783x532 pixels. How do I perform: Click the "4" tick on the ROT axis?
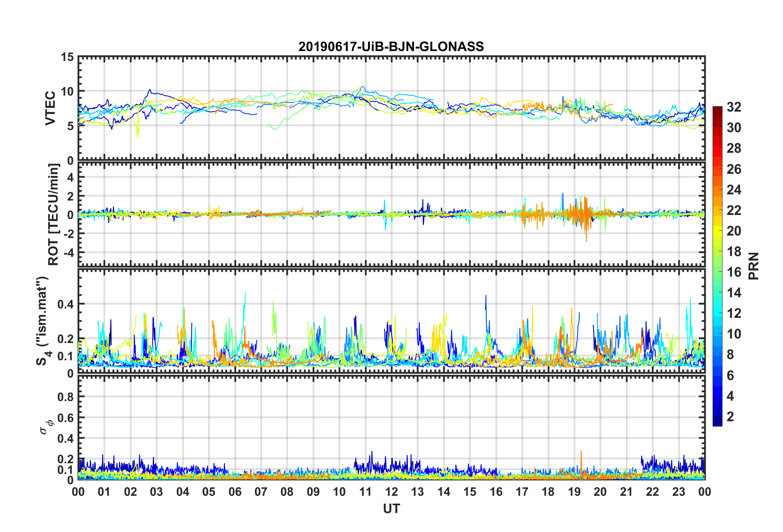tap(70, 177)
